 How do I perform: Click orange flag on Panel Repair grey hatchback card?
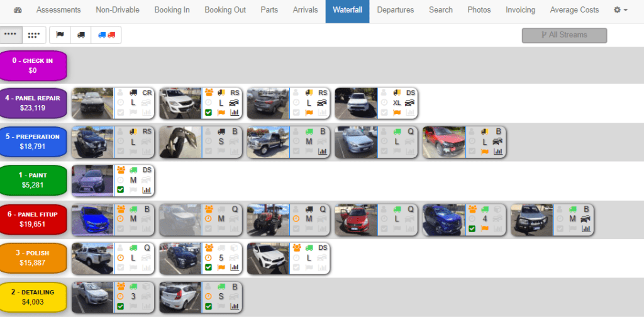pyautogui.click(x=309, y=113)
